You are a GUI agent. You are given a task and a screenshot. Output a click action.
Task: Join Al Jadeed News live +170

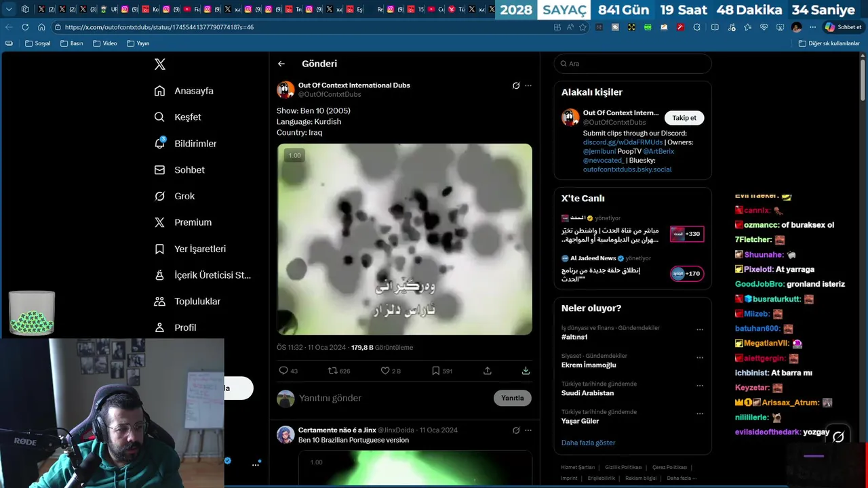(x=687, y=274)
